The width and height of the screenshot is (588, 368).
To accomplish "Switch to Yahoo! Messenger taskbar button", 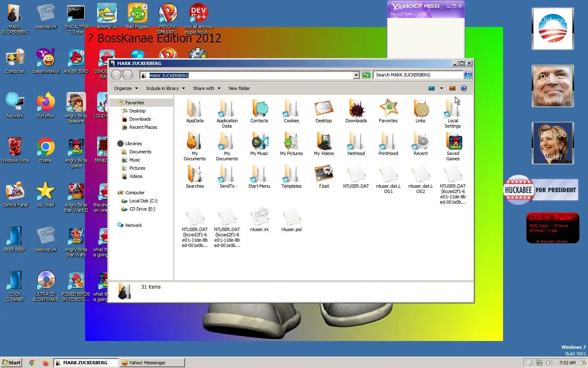I will coord(152,363).
